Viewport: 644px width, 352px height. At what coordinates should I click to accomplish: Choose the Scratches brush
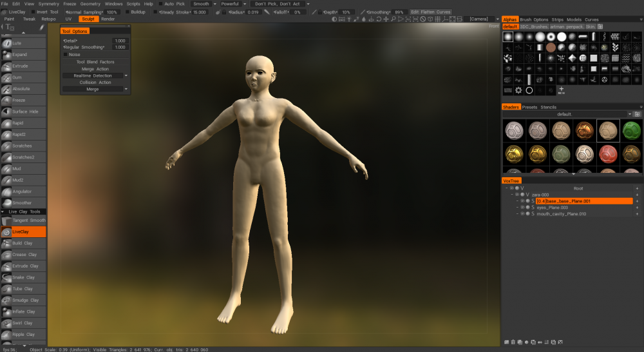coord(23,146)
